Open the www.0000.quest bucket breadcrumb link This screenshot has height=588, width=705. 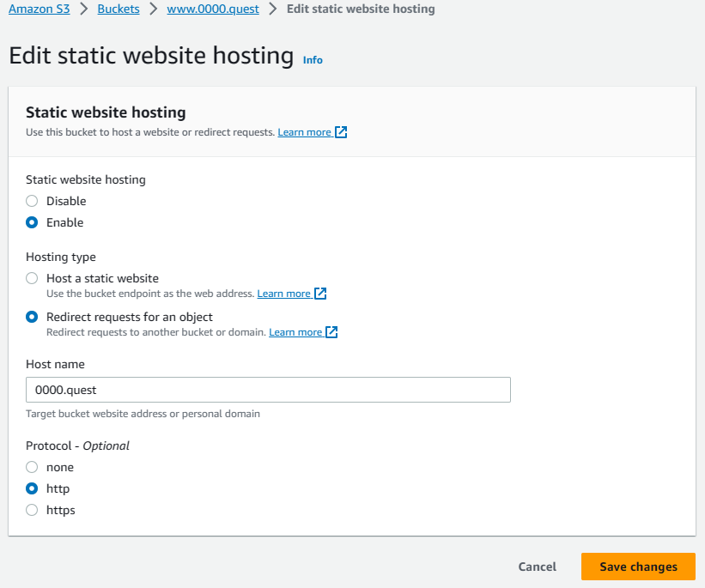[x=213, y=9]
